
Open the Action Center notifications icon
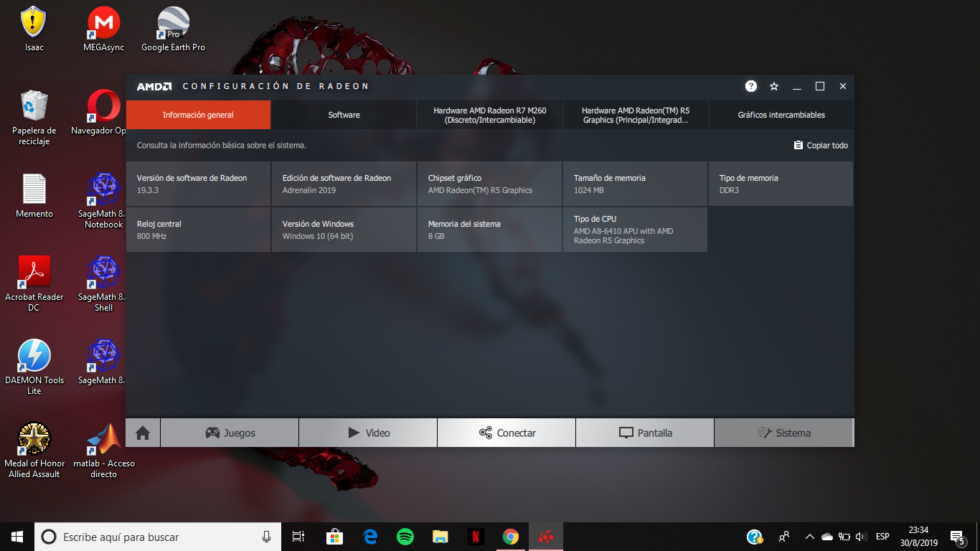click(957, 537)
